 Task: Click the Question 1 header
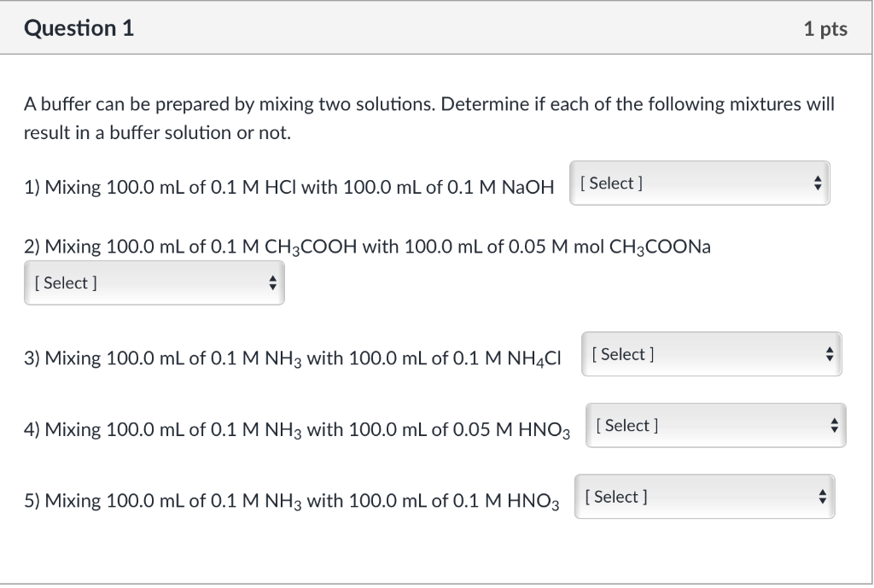pos(79,27)
